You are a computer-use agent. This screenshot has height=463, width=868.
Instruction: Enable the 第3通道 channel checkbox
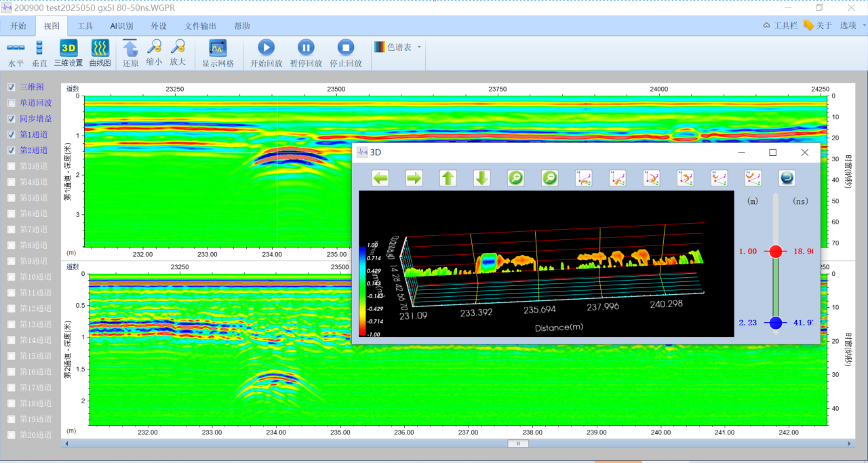pos(12,166)
